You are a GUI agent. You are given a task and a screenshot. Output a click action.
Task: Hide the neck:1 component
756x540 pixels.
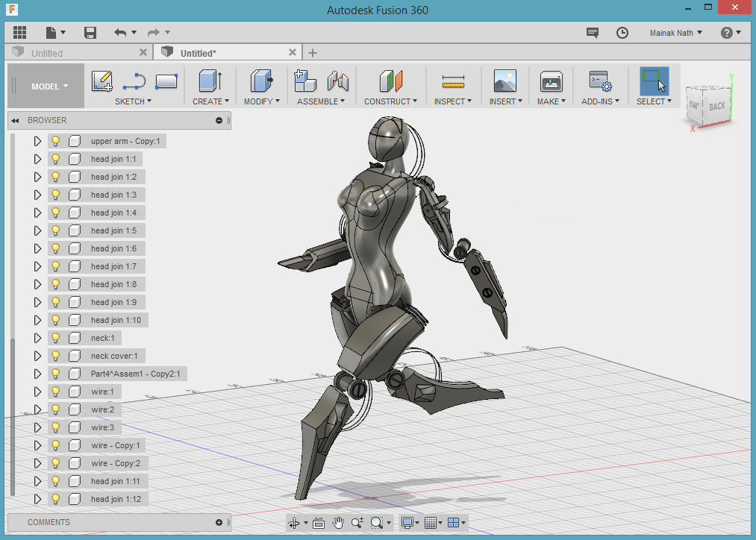56,338
